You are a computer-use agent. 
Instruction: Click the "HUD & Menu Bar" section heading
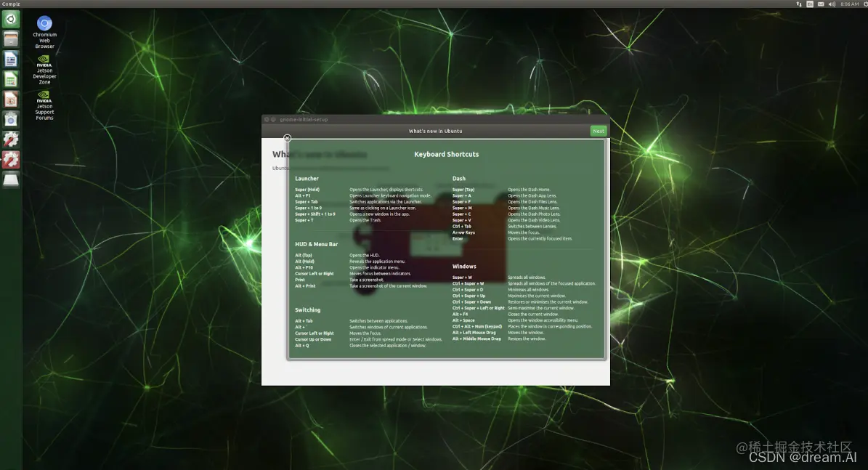[x=316, y=244]
